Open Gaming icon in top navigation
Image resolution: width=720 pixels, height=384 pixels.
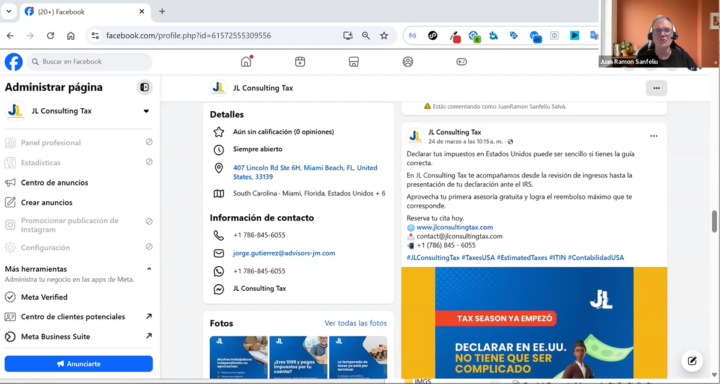pos(461,62)
